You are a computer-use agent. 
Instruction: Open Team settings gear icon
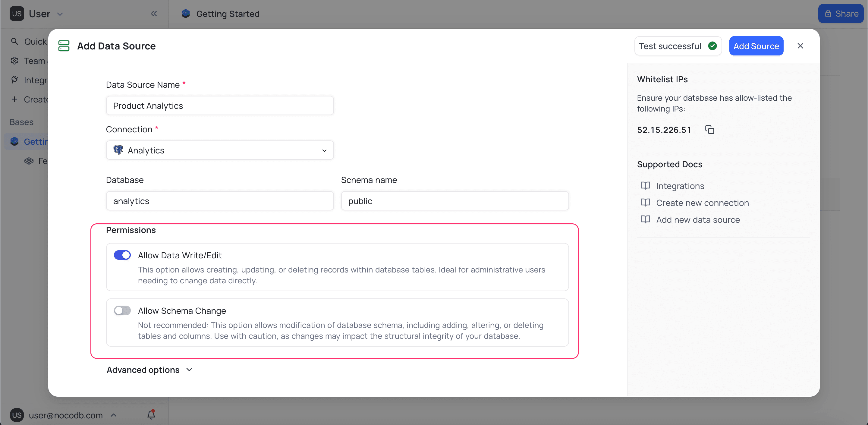(x=14, y=61)
